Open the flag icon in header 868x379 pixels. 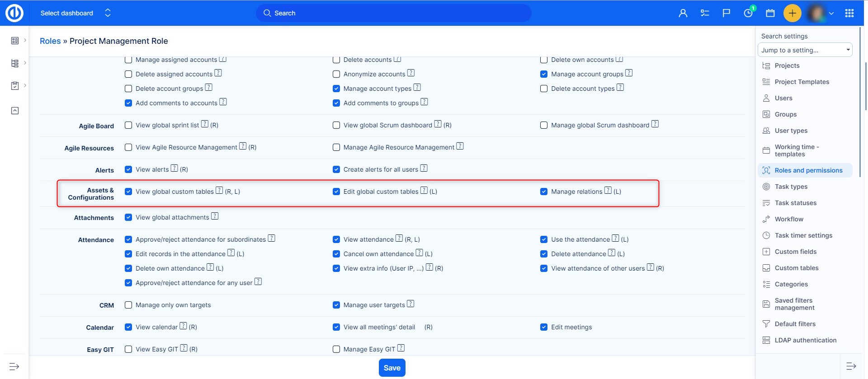(726, 13)
